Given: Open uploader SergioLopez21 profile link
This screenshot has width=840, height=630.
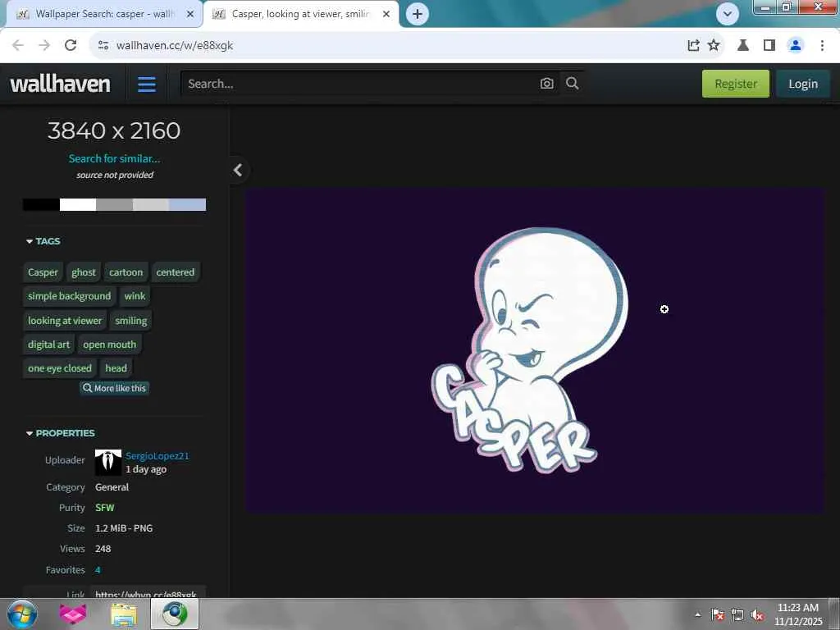Looking at the screenshot, I should click(157, 456).
